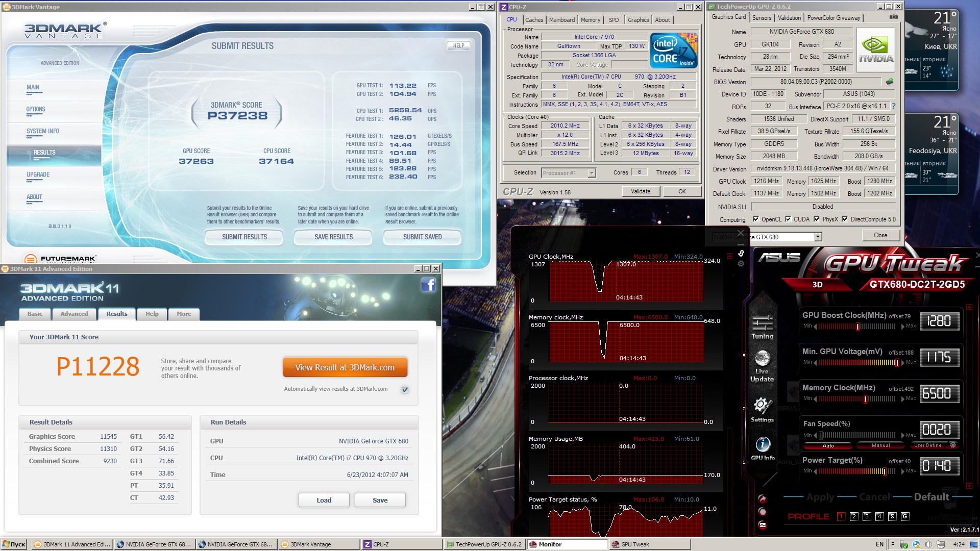The width and height of the screenshot is (980, 551).
Task: Open the Tuning panel in GPU Tweak
Action: tap(762, 327)
